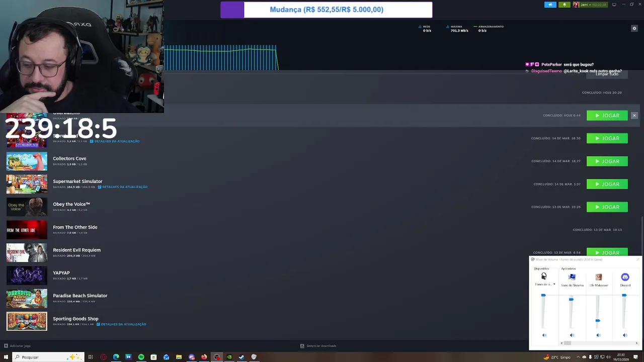This screenshot has height=362, width=644.
Task: Select Collectors Cove game thumbnail
Action: click(x=27, y=161)
